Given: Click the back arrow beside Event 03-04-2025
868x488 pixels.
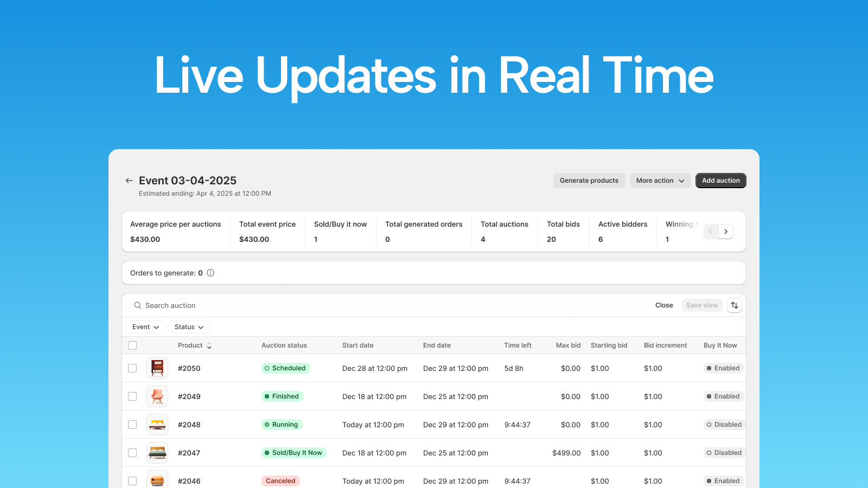Looking at the screenshot, I should click(x=129, y=180).
